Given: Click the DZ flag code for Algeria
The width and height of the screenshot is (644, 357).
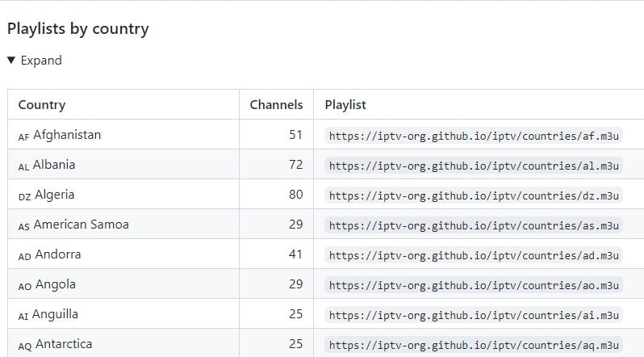Looking at the screenshot, I should point(25,197).
